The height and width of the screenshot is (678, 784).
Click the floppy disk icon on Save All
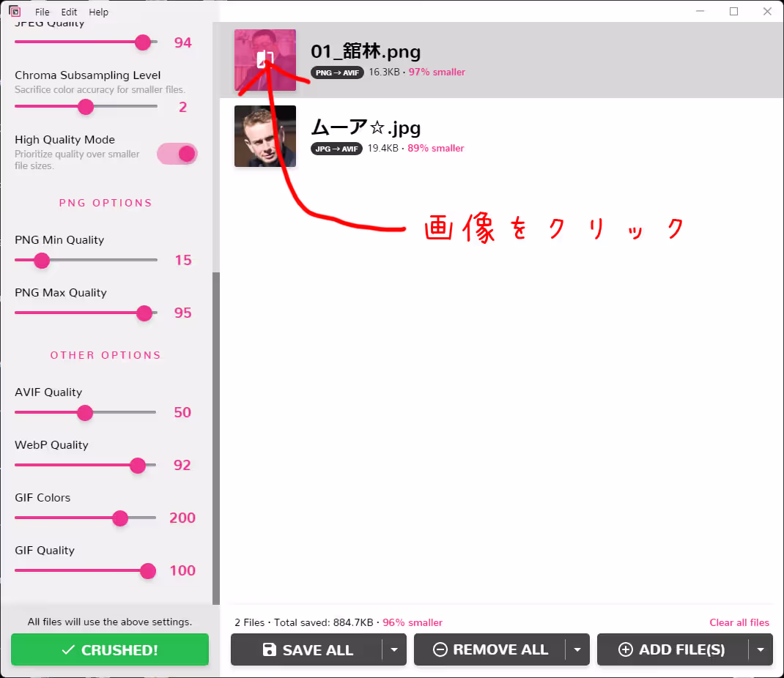pos(270,650)
